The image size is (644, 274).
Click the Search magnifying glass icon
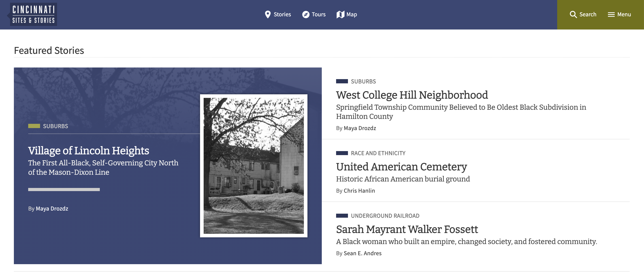573,15
